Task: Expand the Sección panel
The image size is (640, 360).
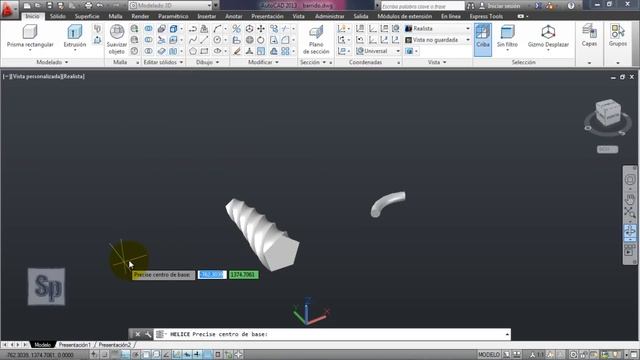Action: (313, 62)
